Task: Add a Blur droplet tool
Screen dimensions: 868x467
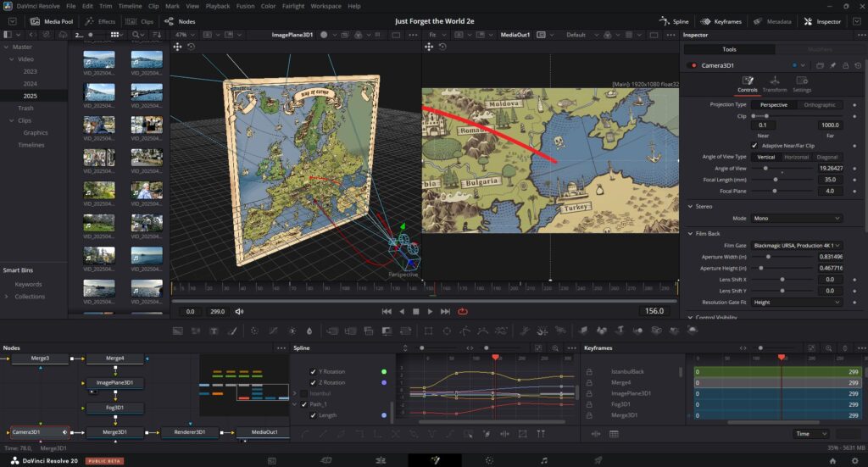Action: click(x=309, y=331)
